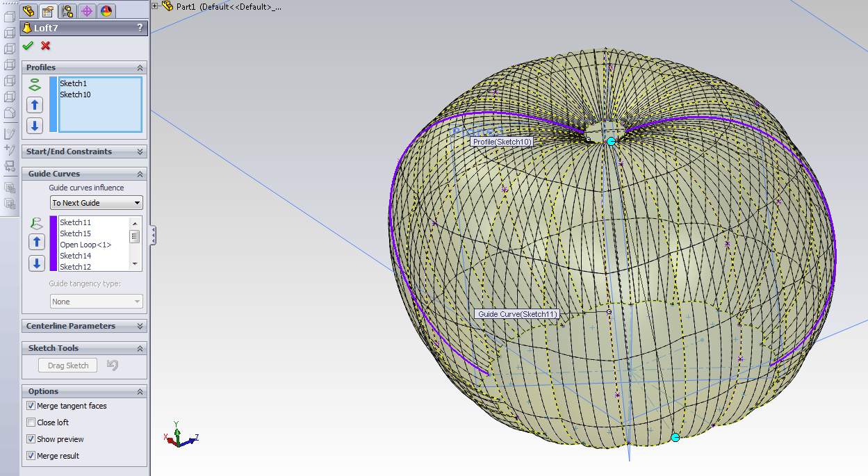
Task: Open Loft7 help question mark
Action: coord(140,28)
